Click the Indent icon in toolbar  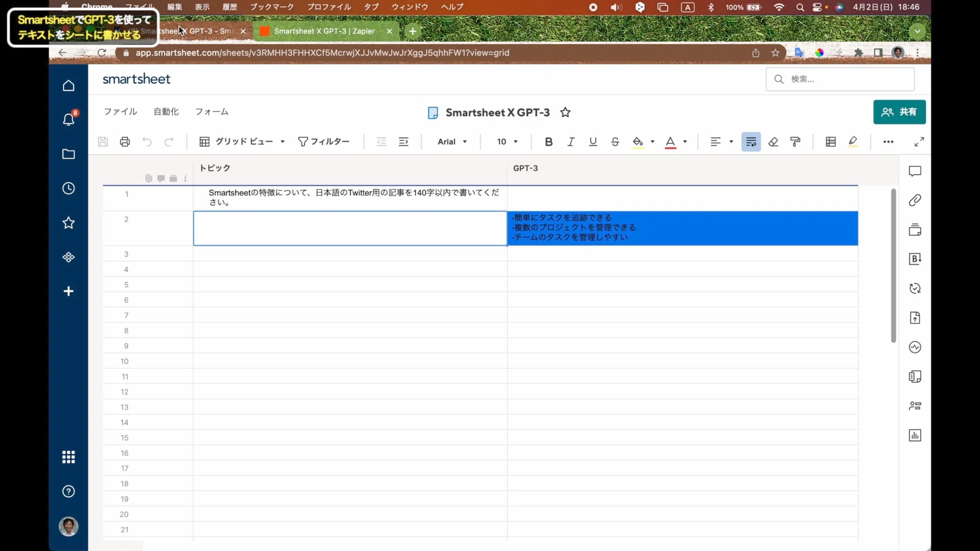403,142
